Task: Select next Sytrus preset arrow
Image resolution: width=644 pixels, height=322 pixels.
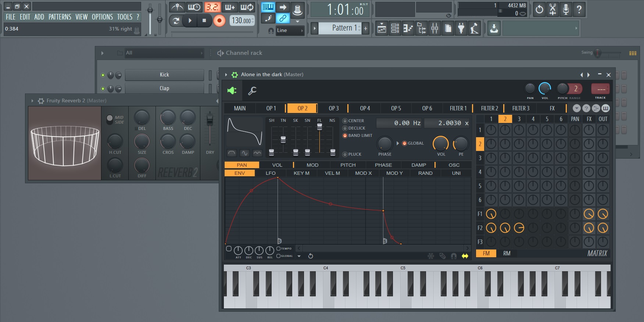Action: (588, 75)
